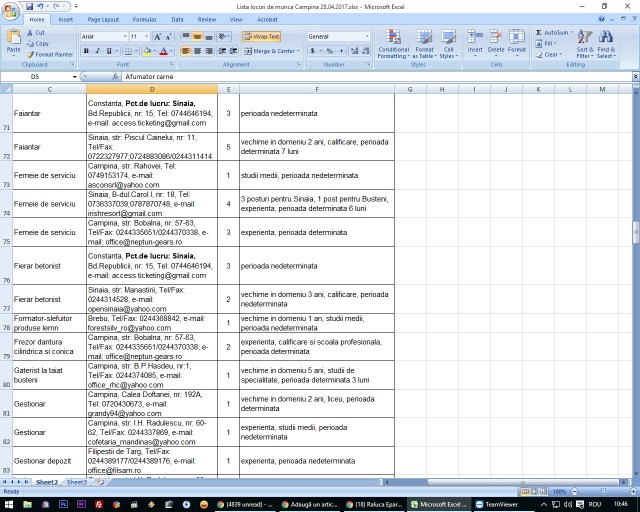Increase the font size
The height and width of the screenshot is (512, 640).
click(158, 37)
